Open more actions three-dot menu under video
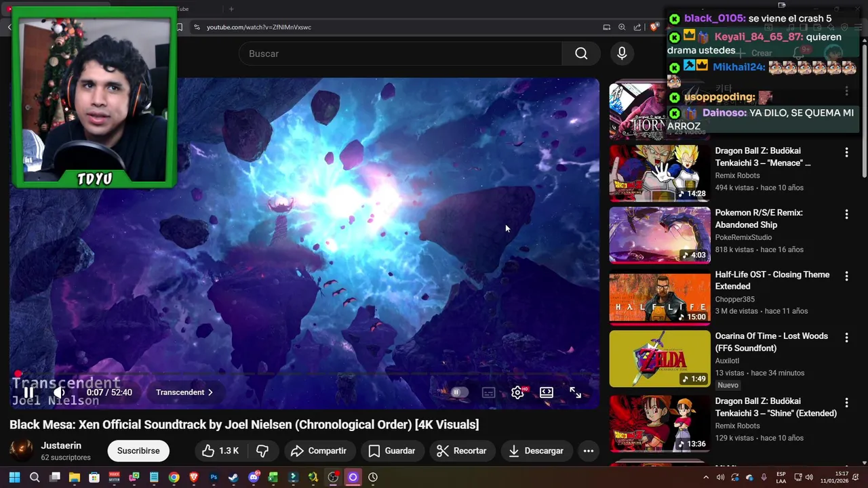Screen dimensions: 868x488 [x=589, y=451]
